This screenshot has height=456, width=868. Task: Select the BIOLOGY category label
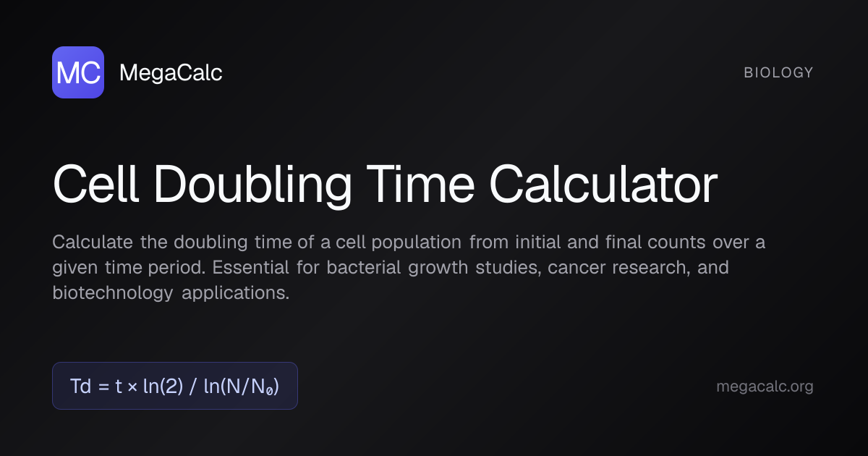coord(778,72)
